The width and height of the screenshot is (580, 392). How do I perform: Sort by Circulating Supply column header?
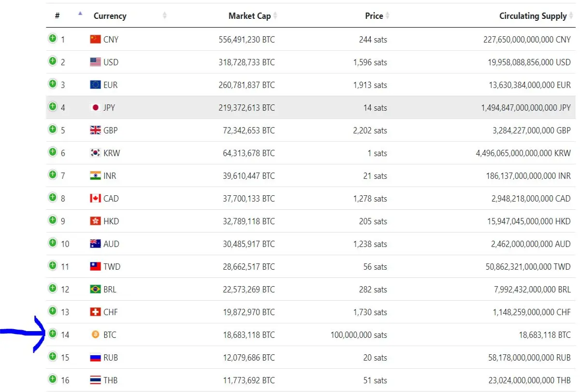pos(533,16)
